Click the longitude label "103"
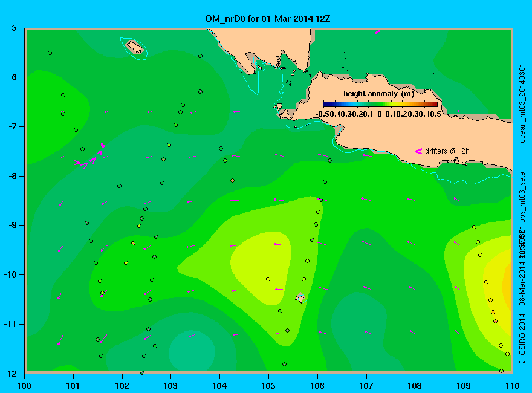Viewport: 532px width, 393px height. click(x=170, y=386)
